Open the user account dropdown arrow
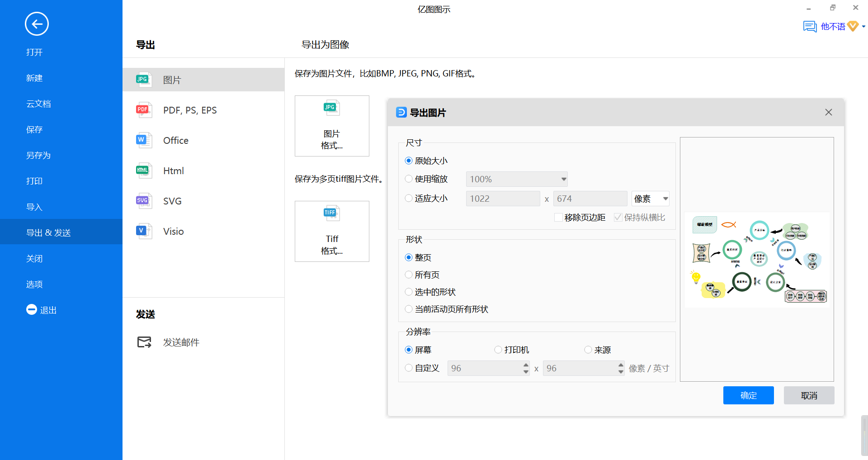Image resolution: width=868 pixels, height=460 pixels. pos(863,27)
